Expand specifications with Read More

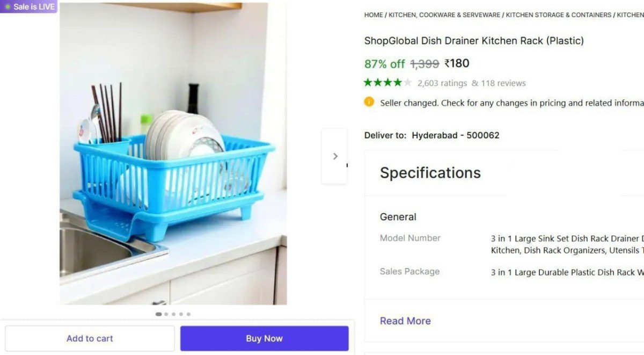point(405,321)
